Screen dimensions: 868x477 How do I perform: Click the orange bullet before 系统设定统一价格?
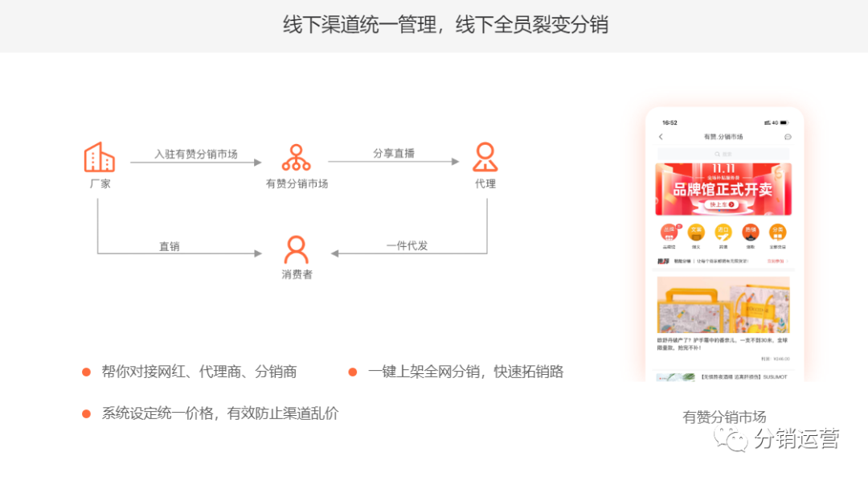(86, 413)
